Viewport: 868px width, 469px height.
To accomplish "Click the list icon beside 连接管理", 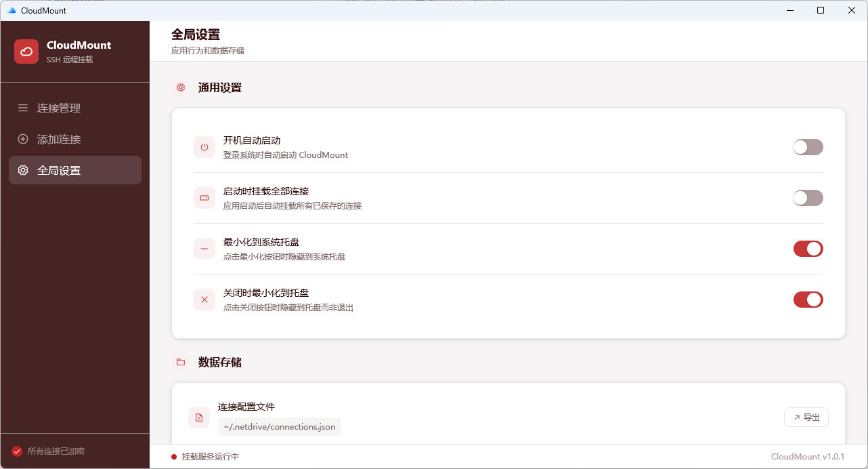I will 23,108.
